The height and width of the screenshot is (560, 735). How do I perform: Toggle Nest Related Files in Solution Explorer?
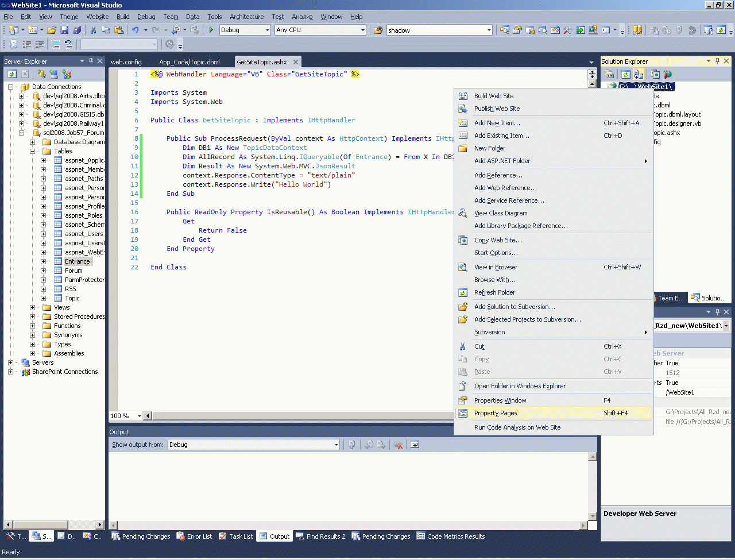pyautogui.click(x=639, y=74)
